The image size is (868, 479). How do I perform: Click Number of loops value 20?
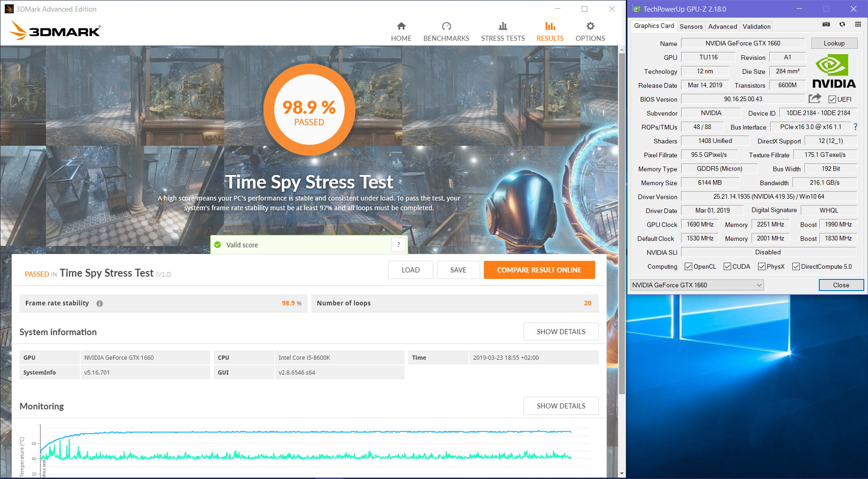coord(587,303)
